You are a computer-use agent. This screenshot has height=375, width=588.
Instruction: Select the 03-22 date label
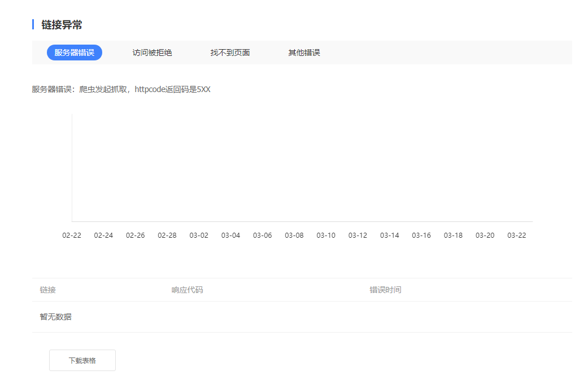click(516, 235)
